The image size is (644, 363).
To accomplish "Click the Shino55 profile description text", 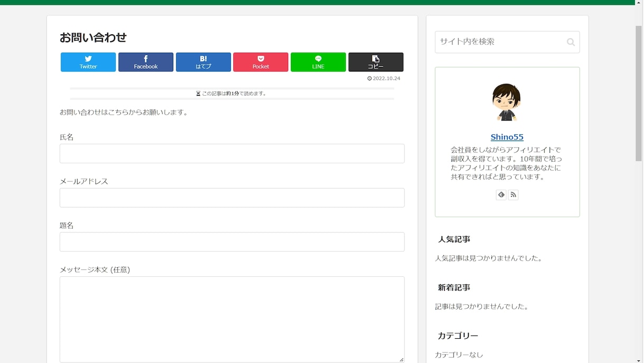I will point(507,163).
